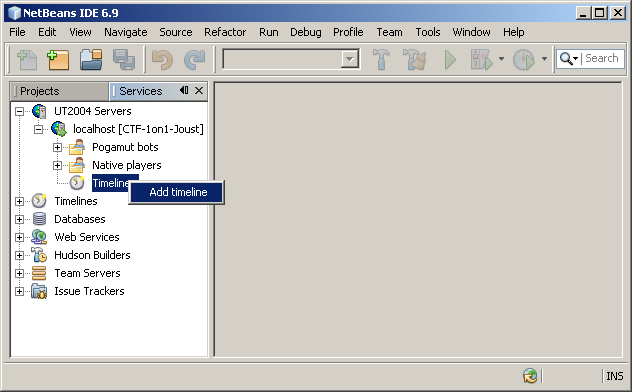The height and width of the screenshot is (392, 632).
Task: Click the green Run Project arrow
Action: pyautogui.click(x=450, y=60)
